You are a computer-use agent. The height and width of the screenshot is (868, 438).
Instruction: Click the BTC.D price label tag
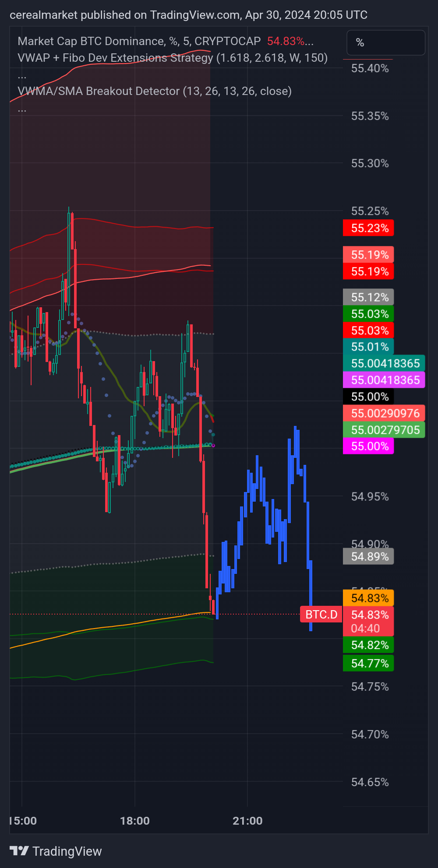(x=321, y=615)
